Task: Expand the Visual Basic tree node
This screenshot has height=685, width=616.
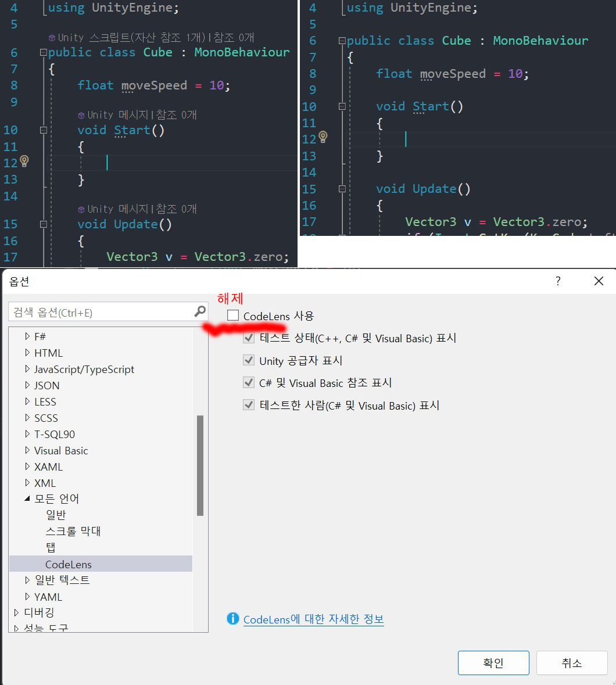Action: (x=27, y=450)
